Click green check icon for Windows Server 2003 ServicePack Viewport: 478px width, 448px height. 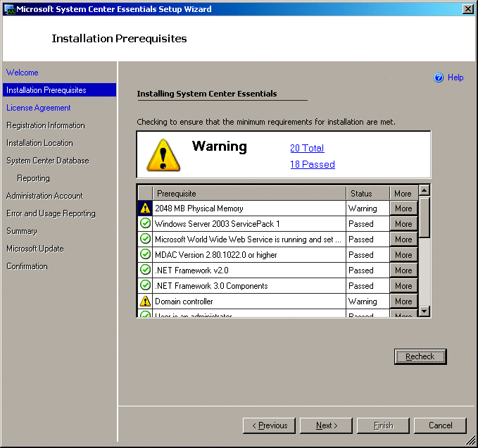click(x=145, y=224)
